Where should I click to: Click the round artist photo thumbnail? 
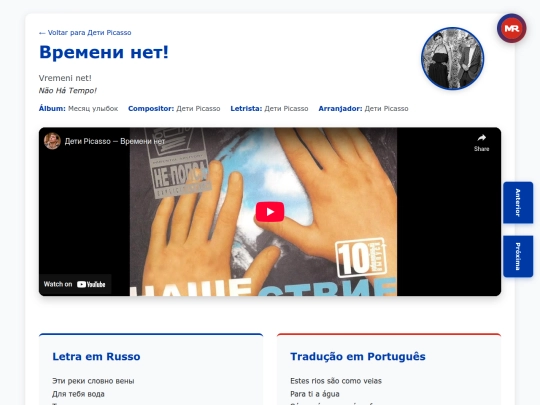click(453, 59)
